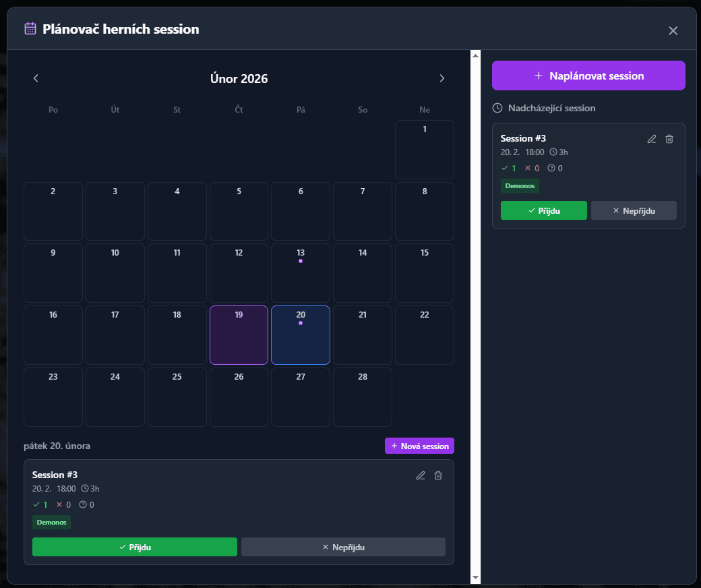Select day 21 in the calendar
Viewport: 701px width, 588px height.
click(x=363, y=335)
